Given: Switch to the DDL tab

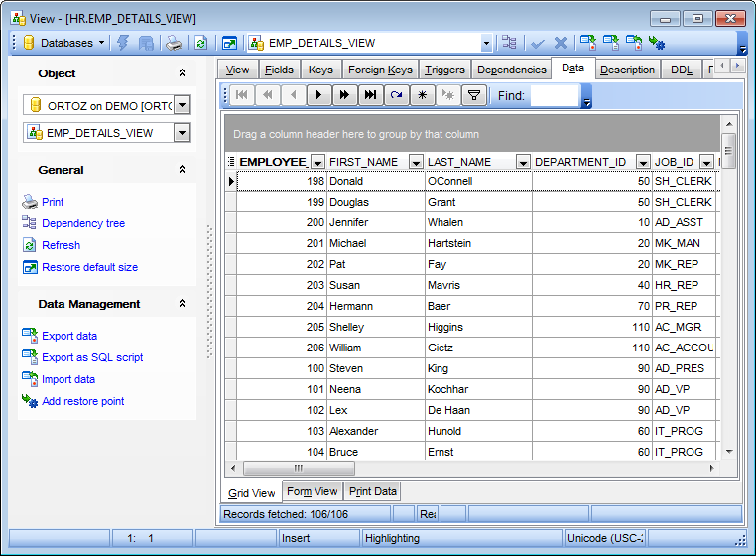Looking at the screenshot, I should (x=682, y=69).
